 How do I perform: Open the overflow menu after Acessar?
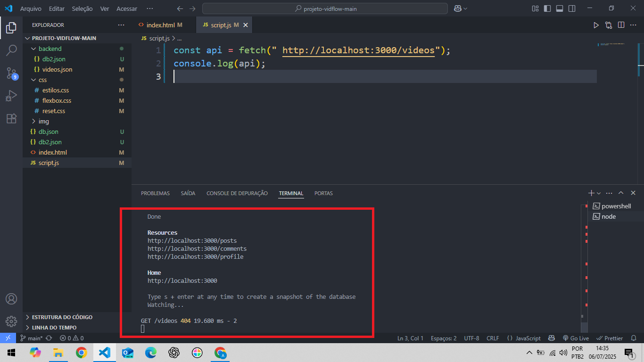(150, 8)
